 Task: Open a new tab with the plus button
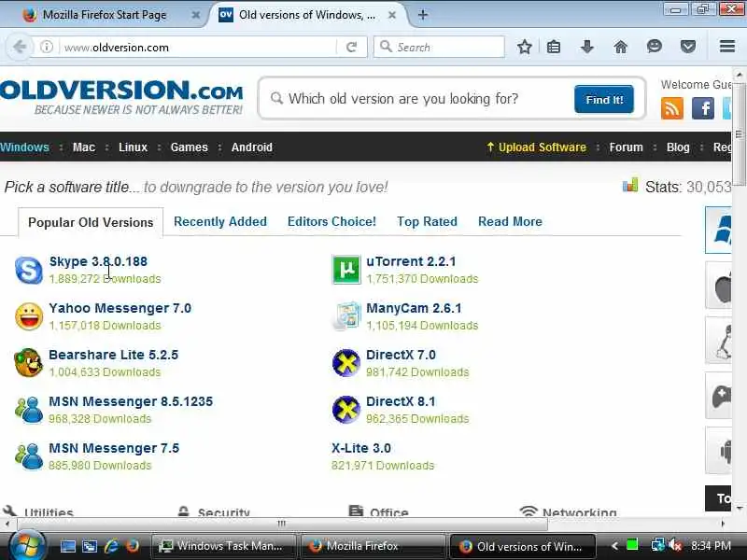point(423,15)
